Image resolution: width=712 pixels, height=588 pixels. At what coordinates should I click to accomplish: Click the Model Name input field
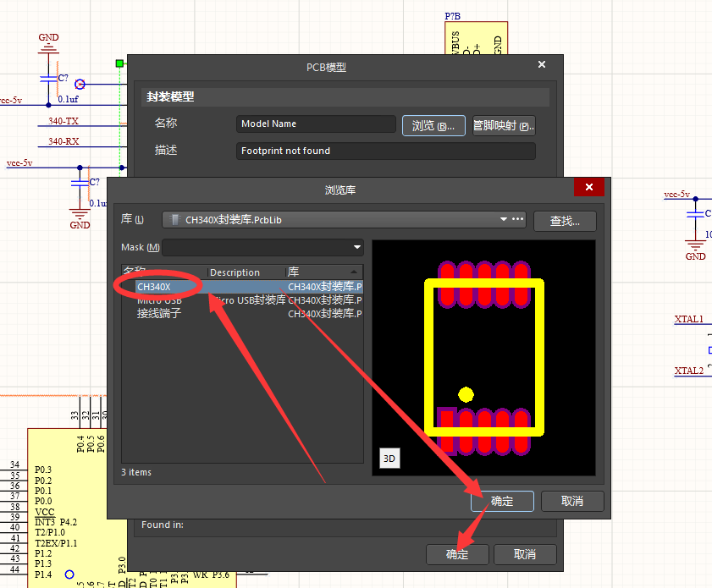[x=316, y=124]
